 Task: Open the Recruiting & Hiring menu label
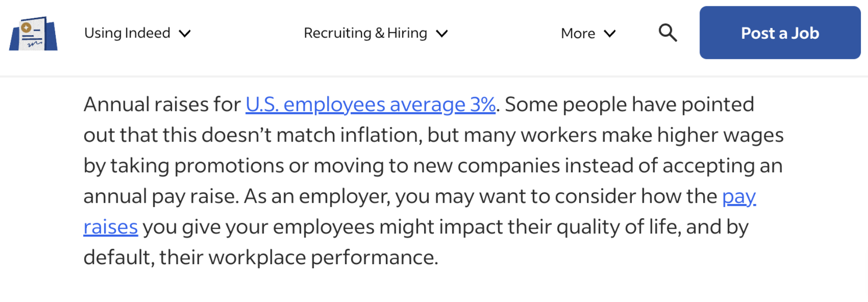365,33
